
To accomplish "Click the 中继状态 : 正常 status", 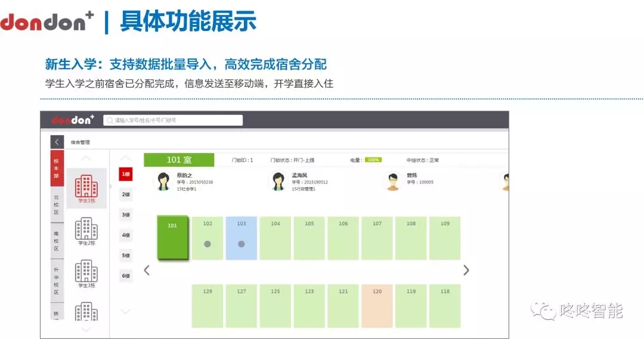I will [422, 160].
